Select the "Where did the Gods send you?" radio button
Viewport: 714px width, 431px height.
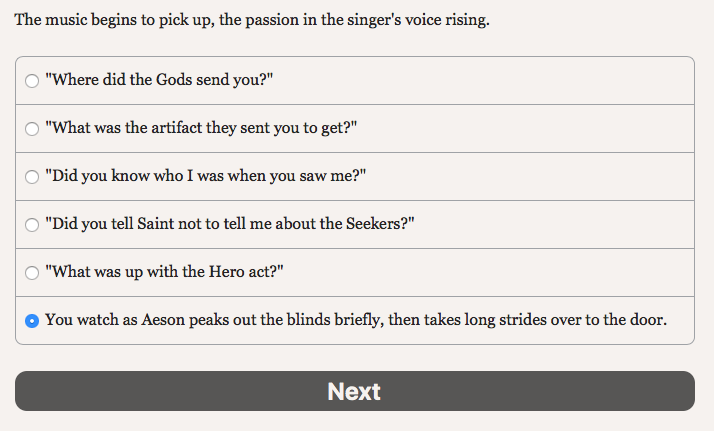pos(32,81)
